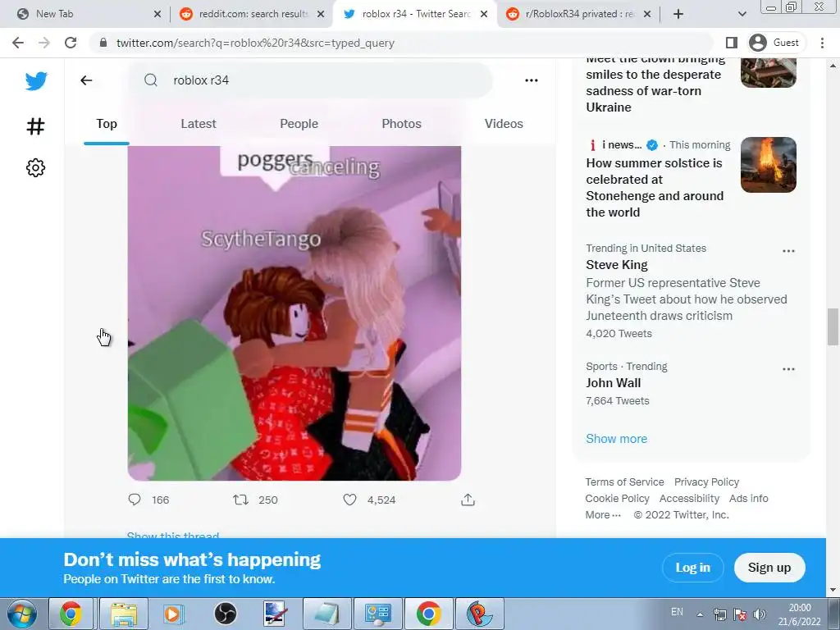Open search options three-dot menu

tap(532, 80)
